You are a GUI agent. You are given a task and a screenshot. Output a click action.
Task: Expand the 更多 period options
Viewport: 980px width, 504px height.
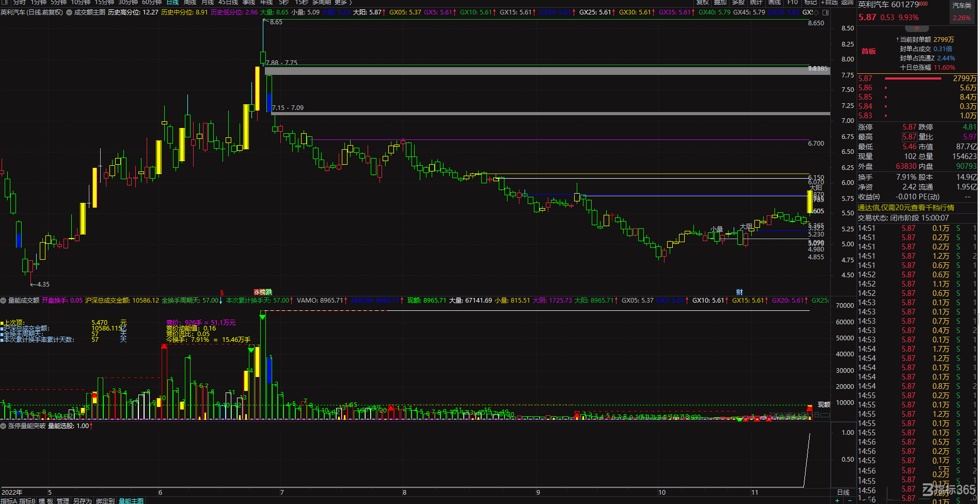[x=343, y=3]
